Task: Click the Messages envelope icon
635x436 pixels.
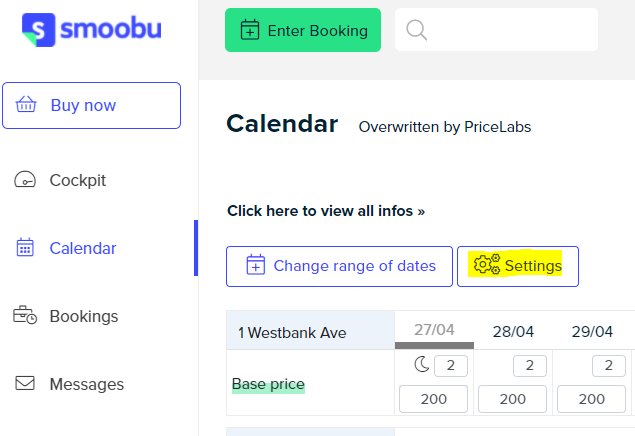Action: click(x=25, y=383)
